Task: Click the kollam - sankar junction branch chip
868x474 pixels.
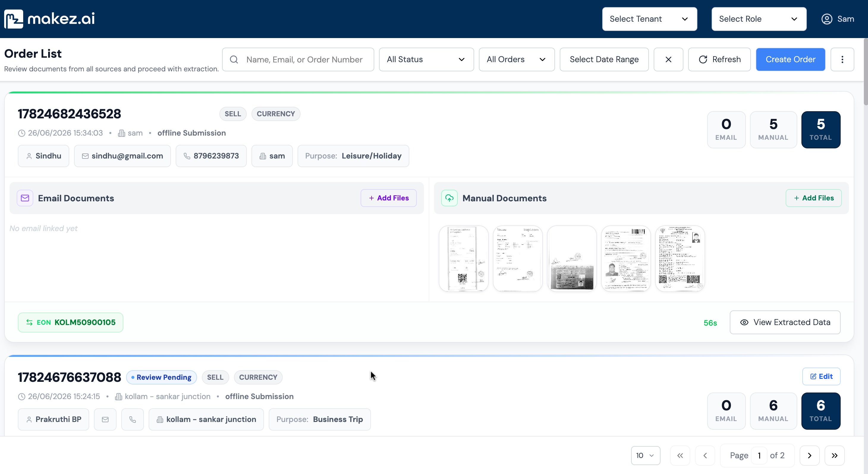Action: point(206,419)
